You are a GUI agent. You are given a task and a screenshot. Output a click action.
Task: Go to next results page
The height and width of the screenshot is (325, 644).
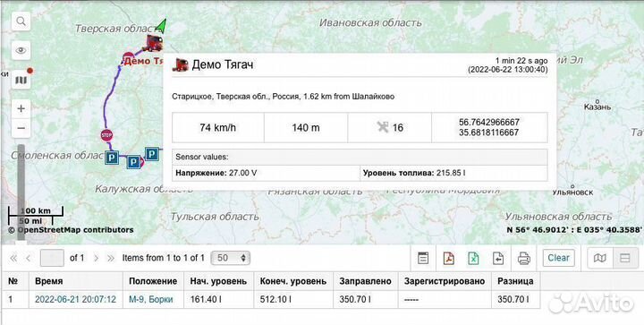(x=96, y=258)
